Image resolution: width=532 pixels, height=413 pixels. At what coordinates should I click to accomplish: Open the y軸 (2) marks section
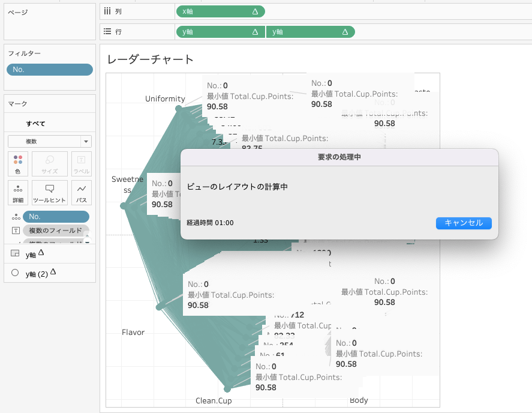pyautogui.click(x=50, y=273)
